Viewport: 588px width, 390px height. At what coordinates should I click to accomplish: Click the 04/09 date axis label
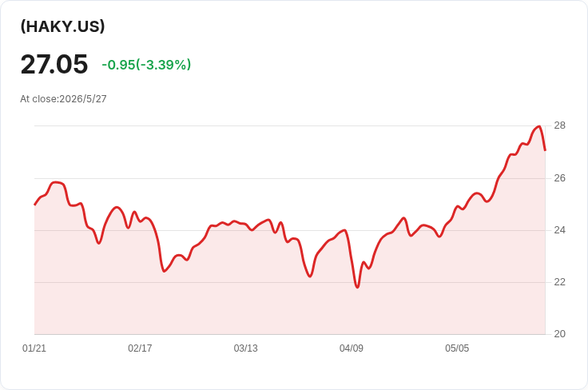click(x=352, y=348)
